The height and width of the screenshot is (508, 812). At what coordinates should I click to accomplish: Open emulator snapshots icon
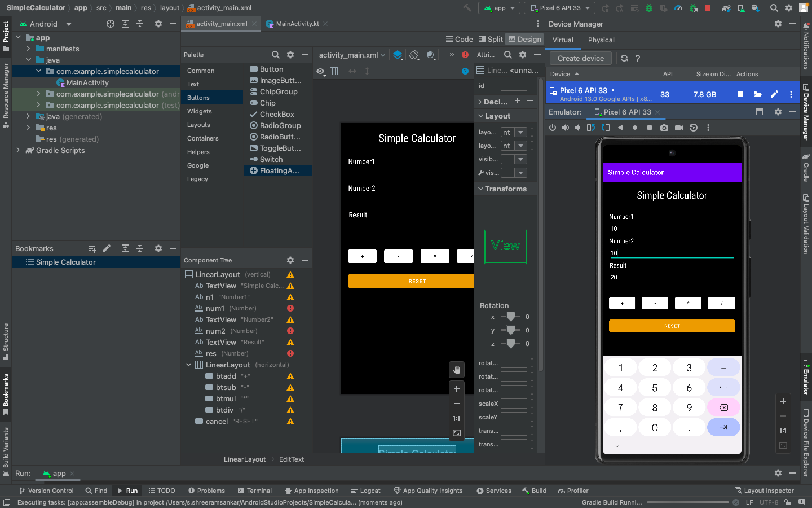coord(694,128)
